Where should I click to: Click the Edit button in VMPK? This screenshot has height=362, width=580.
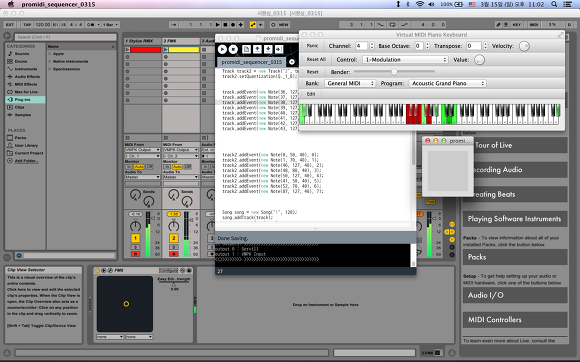pyautogui.click(x=311, y=94)
